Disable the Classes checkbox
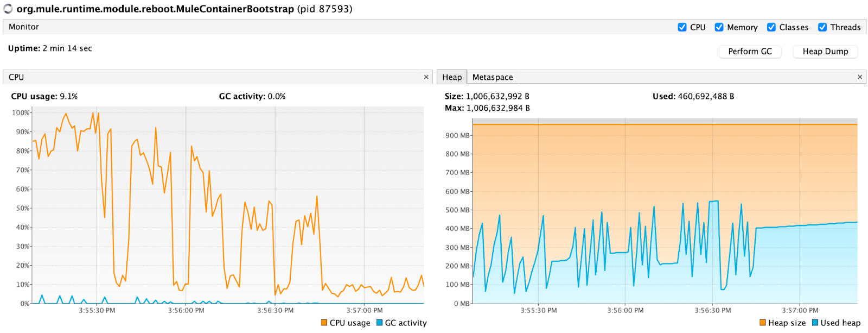The width and height of the screenshot is (868, 333). (771, 27)
